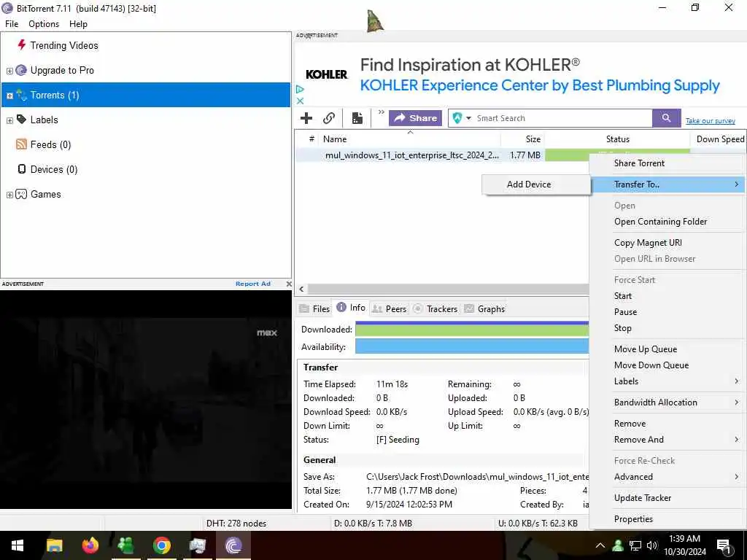The image size is (747, 560).
Task: Open Properties from context menu
Action: (667, 519)
